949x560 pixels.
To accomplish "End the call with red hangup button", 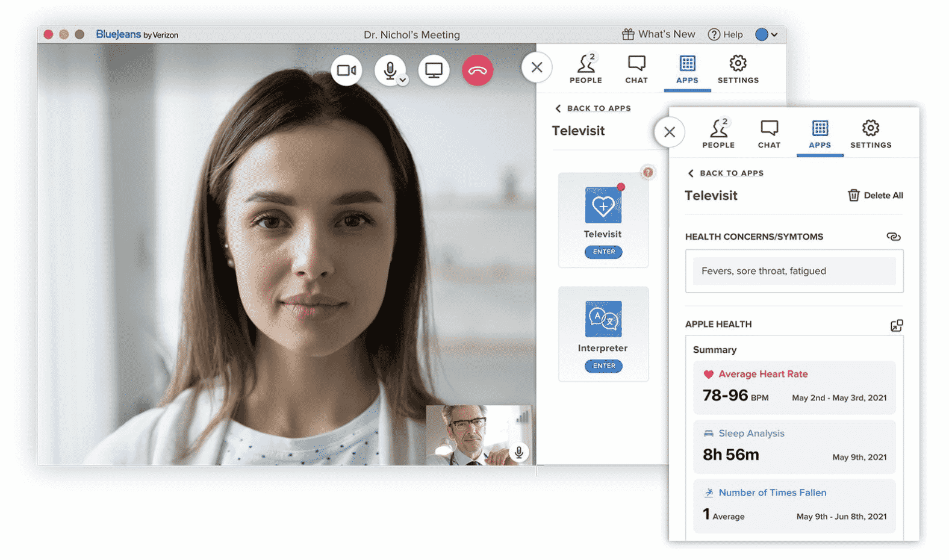I will pos(478,70).
